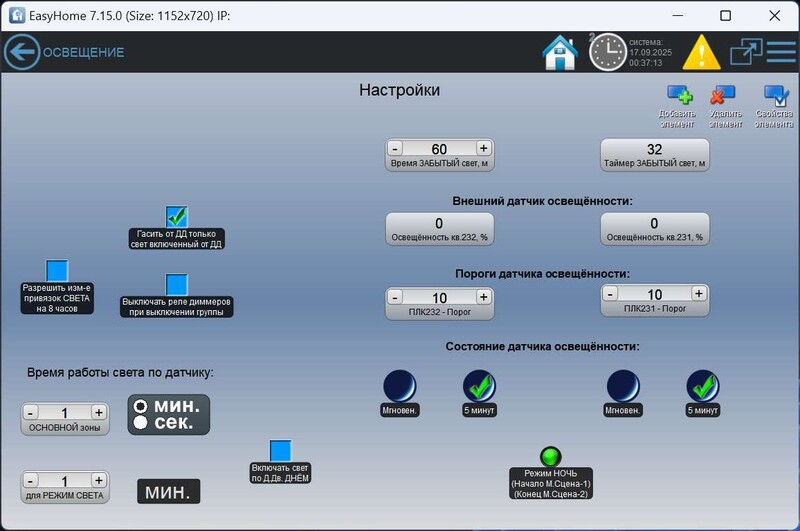The image size is (800, 531).
Task: Increase ПЛК231 - Порог with plus
Action: (x=699, y=294)
